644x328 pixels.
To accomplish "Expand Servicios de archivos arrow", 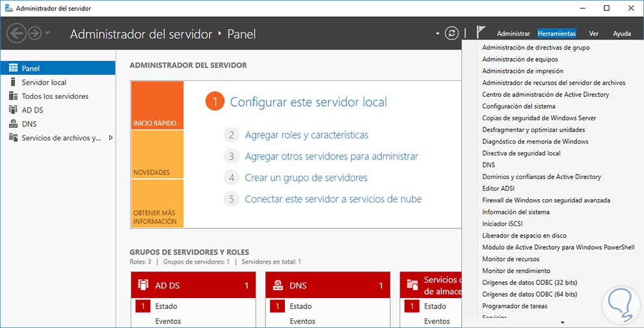I will [111, 138].
